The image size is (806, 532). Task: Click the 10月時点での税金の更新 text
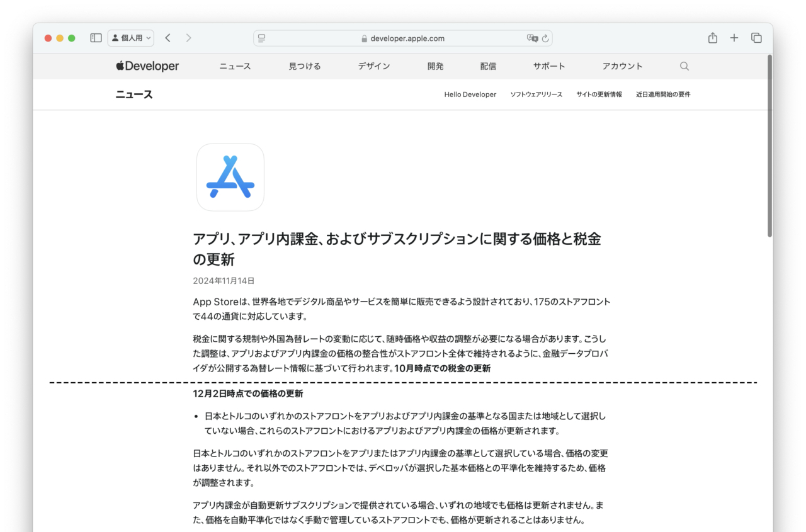click(x=442, y=368)
